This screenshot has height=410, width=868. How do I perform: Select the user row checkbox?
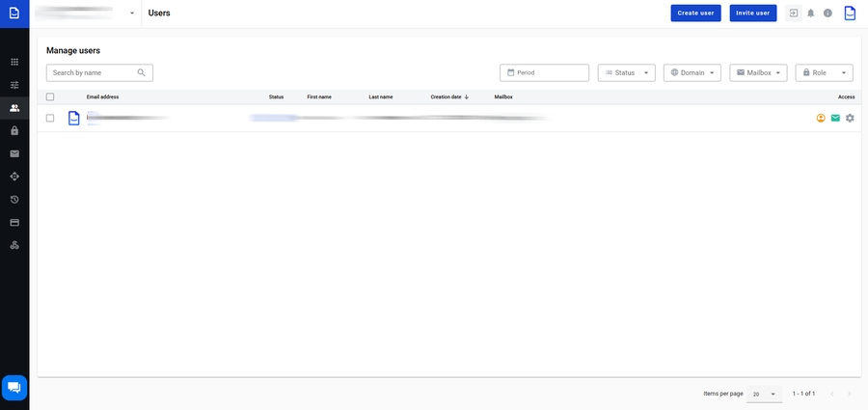coord(50,118)
